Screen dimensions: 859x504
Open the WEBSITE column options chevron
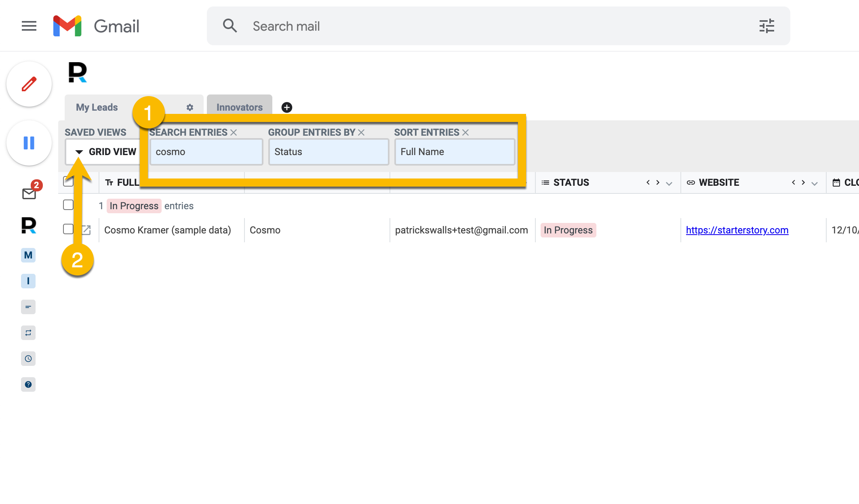(x=815, y=183)
